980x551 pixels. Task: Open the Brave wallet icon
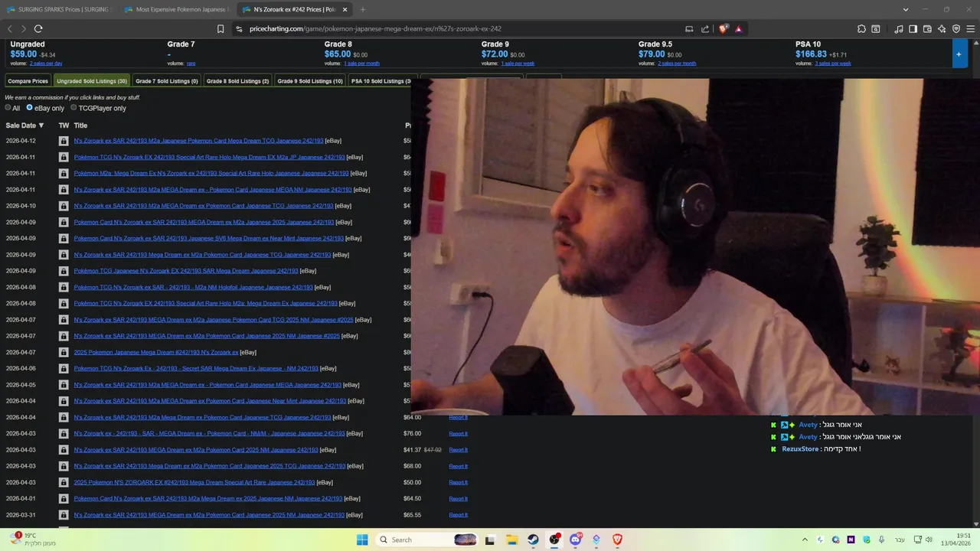point(927,29)
